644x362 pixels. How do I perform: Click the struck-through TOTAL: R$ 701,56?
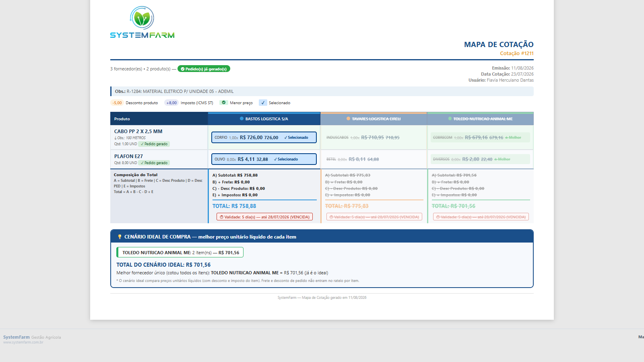[454, 206]
